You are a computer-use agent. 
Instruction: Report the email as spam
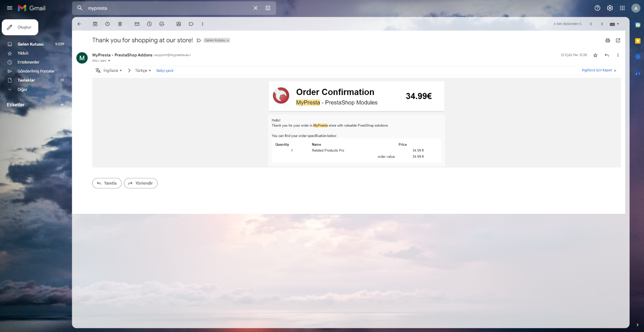pyautogui.click(x=107, y=24)
